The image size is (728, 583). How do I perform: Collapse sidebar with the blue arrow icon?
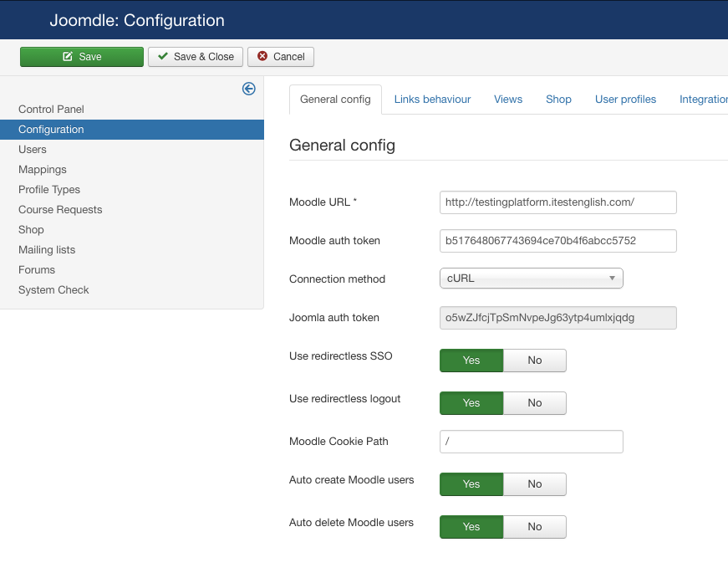[248, 89]
